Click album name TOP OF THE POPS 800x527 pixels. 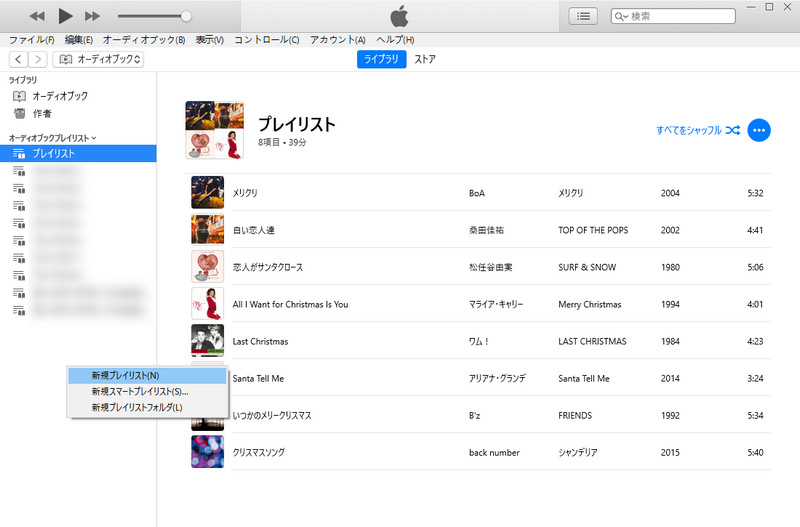(x=593, y=230)
